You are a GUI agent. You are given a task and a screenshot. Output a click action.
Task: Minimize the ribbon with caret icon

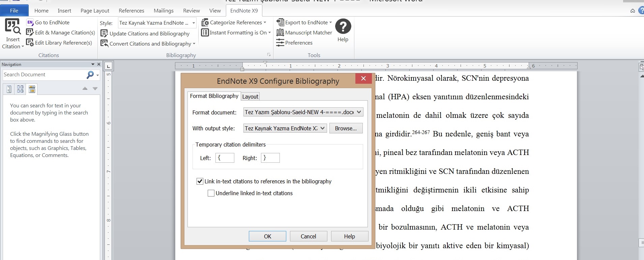[x=633, y=11]
